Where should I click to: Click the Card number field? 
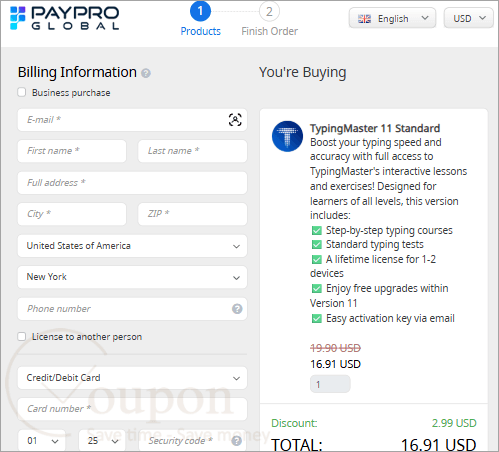pyautogui.click(x=132, y=409)
